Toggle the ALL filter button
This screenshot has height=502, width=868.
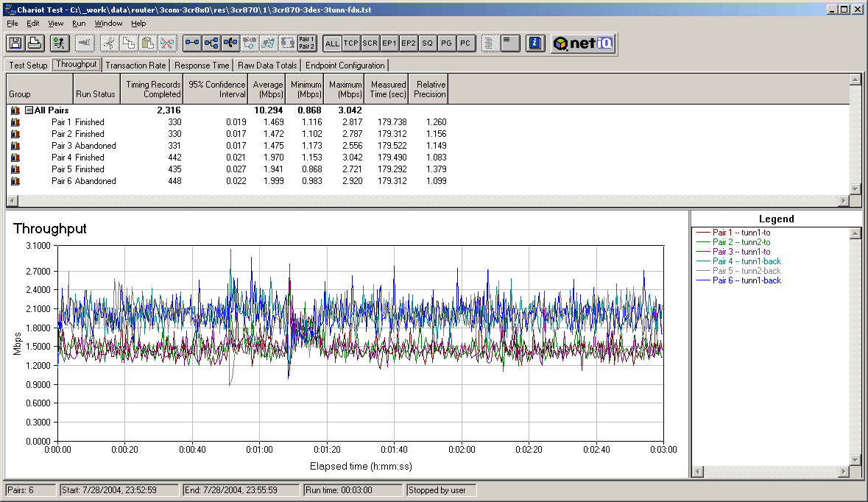(332, 43)
